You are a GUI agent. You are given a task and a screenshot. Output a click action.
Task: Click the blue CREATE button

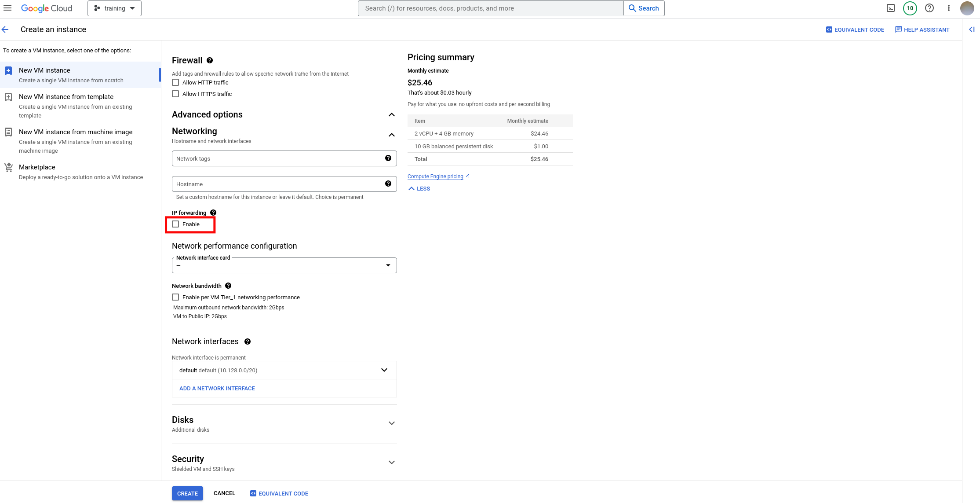(187, 493)
